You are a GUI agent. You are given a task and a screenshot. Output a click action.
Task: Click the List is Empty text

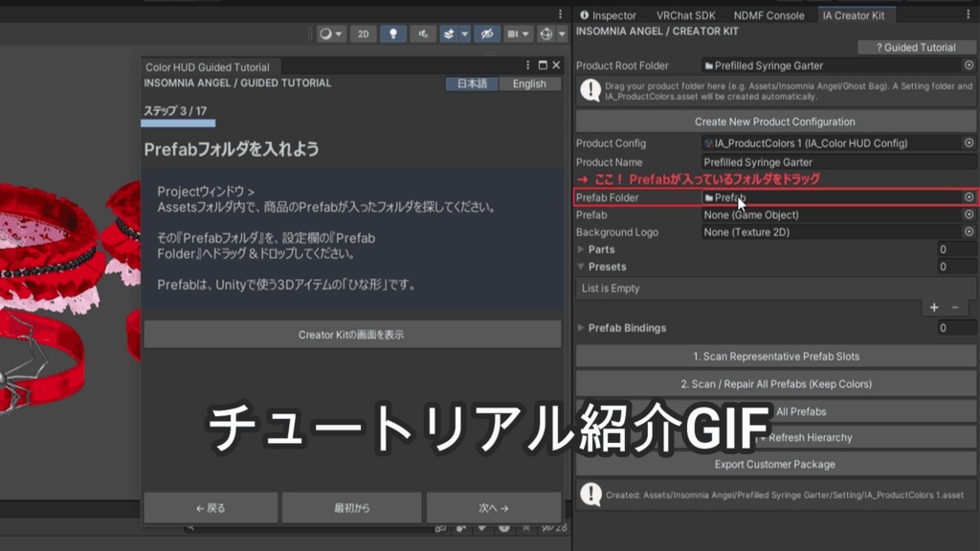(611, 289)
